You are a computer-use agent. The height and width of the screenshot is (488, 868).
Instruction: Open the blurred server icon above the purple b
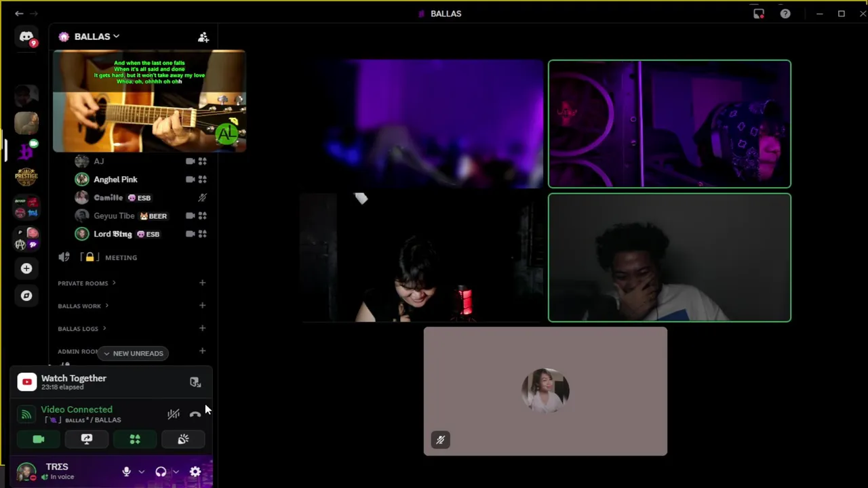(26, 123)
